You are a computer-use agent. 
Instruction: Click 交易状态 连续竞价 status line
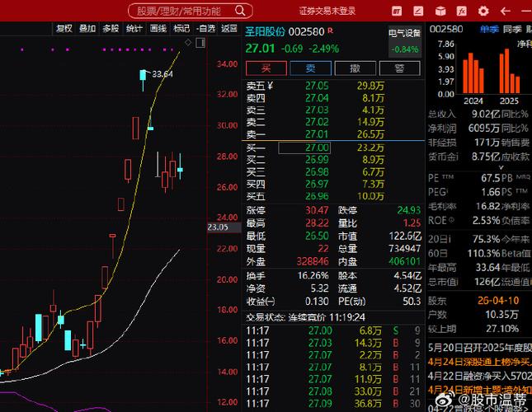306,317
